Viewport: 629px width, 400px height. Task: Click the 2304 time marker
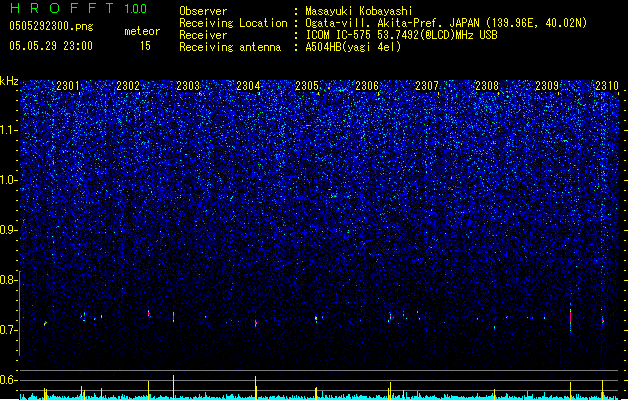coord(248,86)
